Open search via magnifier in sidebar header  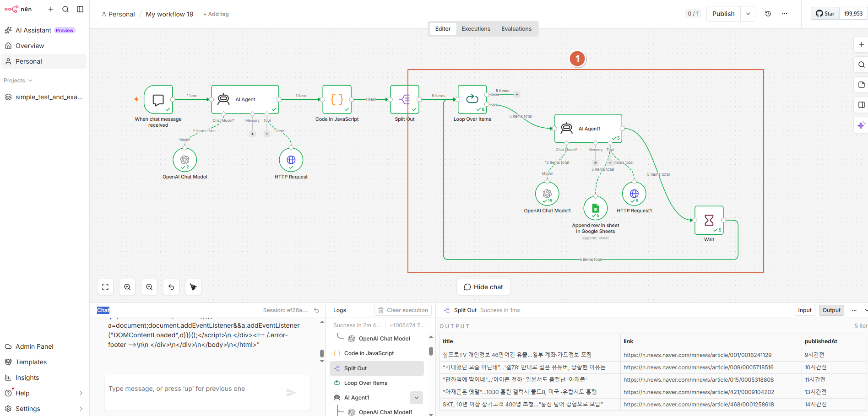[65, 9]
